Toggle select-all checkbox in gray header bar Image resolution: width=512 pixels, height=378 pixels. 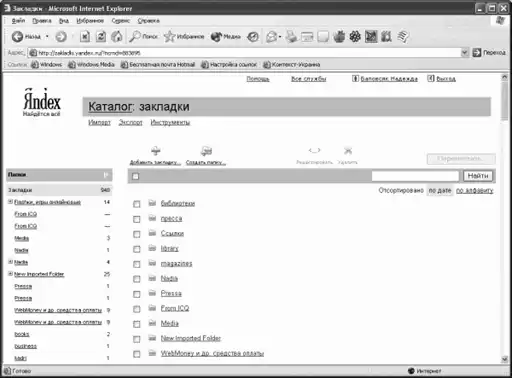[x=136, y=176]
